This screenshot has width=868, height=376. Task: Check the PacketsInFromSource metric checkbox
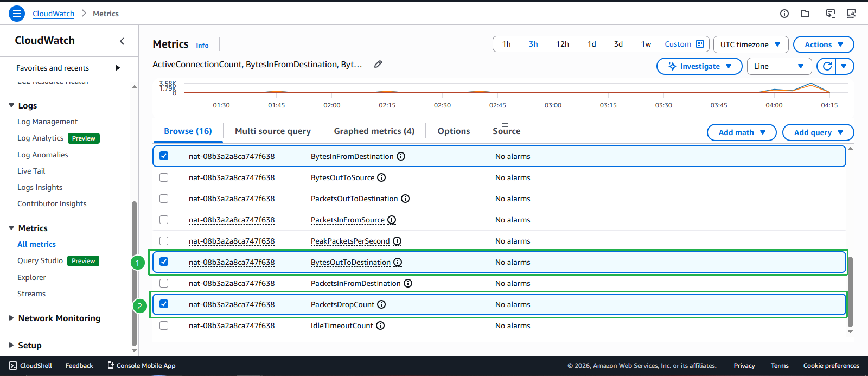(x=164, y=220)
